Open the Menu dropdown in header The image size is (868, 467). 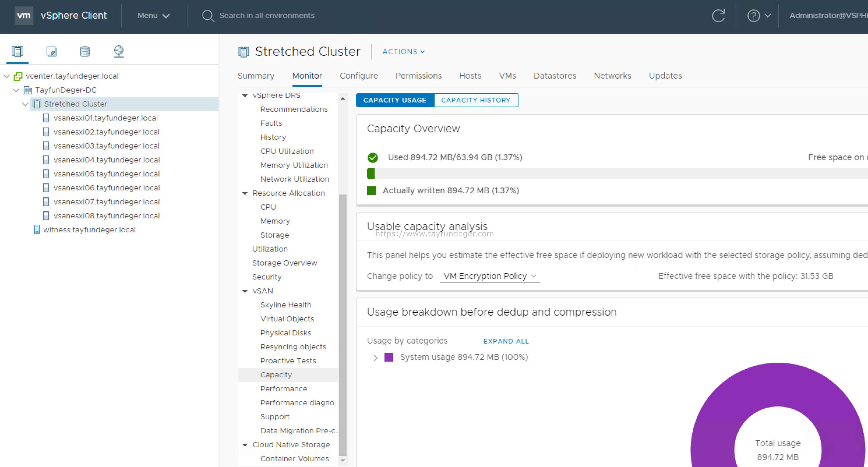coord(153,15)
